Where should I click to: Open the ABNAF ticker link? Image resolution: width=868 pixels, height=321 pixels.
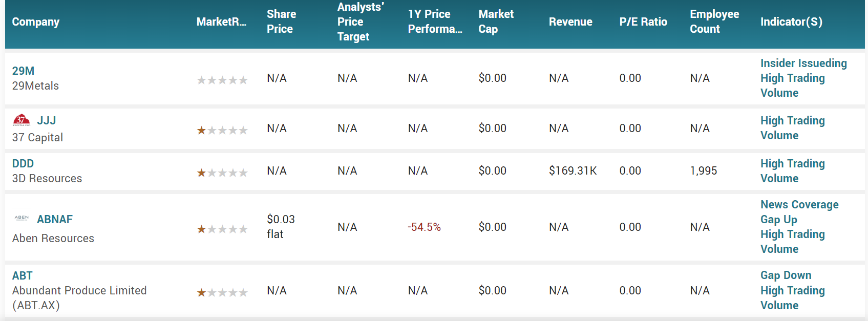point(55,219)
